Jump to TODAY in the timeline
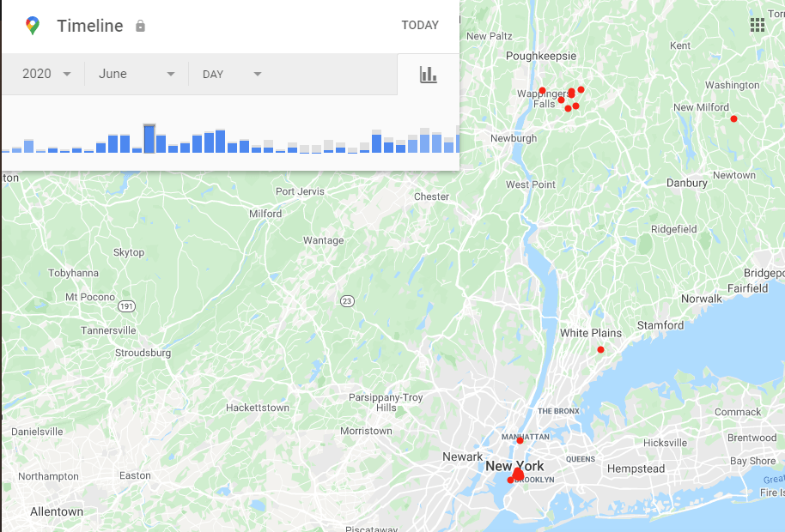Screen dimensions: 785x532 coord(420,26)
